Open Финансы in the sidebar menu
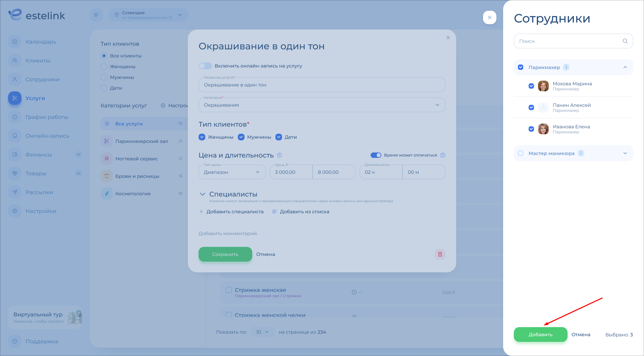 (39, 155)
